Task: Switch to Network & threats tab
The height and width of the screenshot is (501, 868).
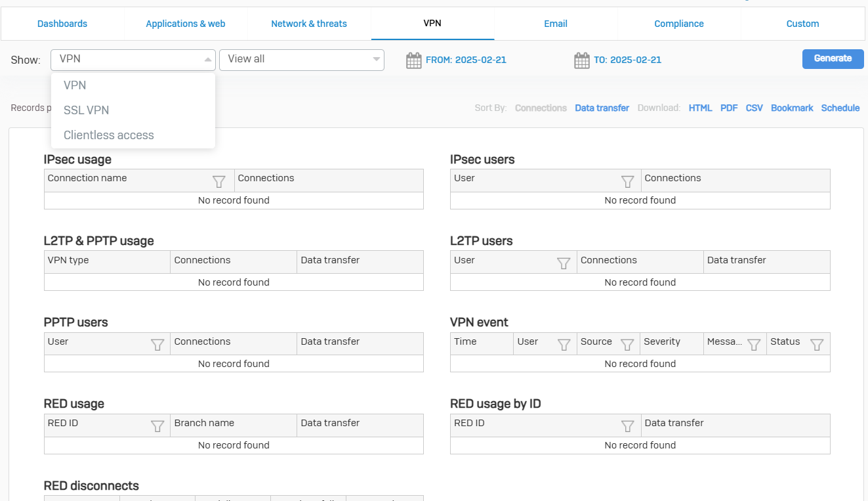Action: (309, 24)
